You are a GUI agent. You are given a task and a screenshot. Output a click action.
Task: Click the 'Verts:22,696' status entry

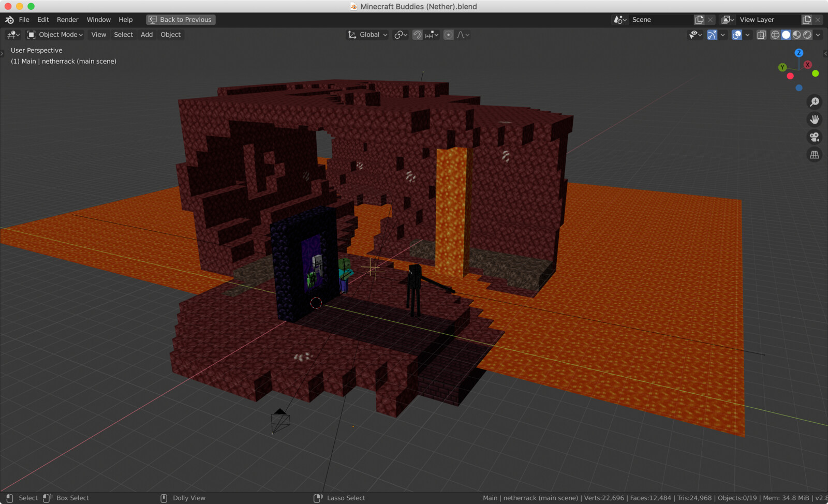604,498
